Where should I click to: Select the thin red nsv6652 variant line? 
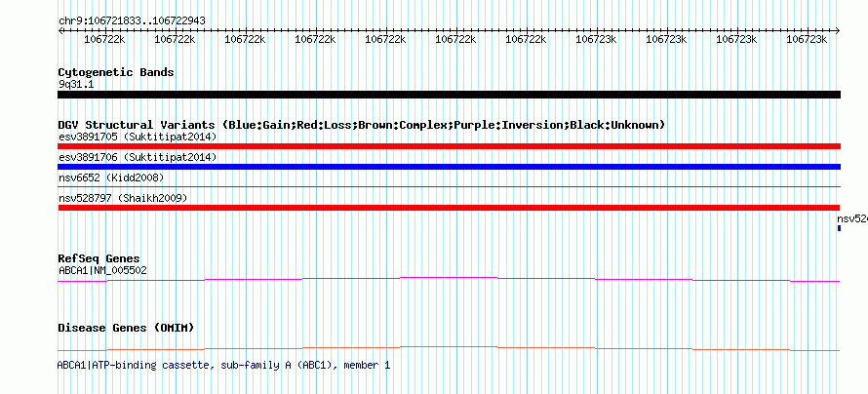point(449,187)
